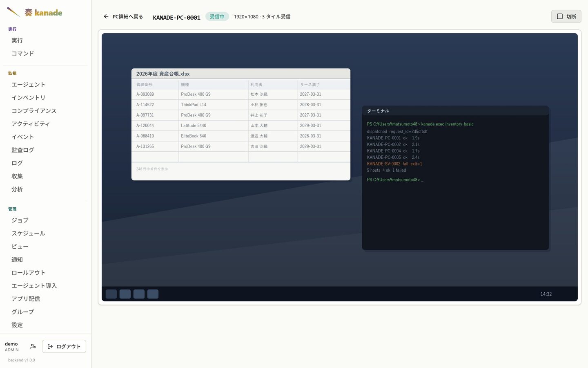Select エージェント導入 menu item

click(x=45, y=286)
